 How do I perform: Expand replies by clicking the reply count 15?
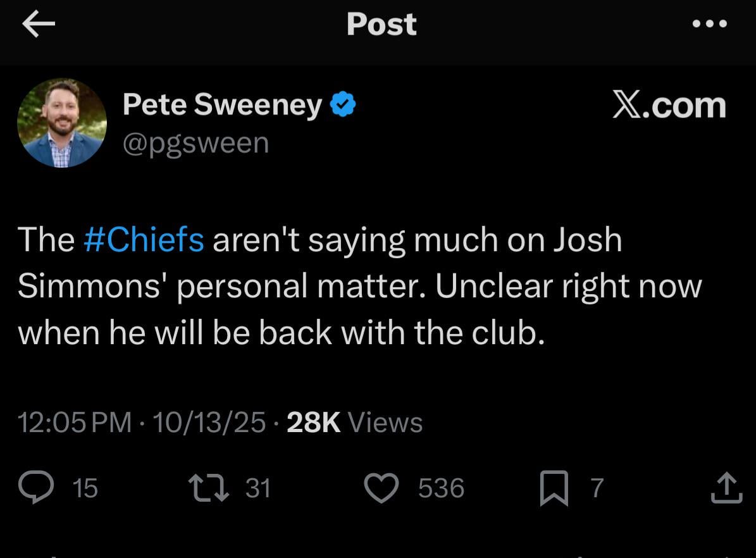(85, 488)
